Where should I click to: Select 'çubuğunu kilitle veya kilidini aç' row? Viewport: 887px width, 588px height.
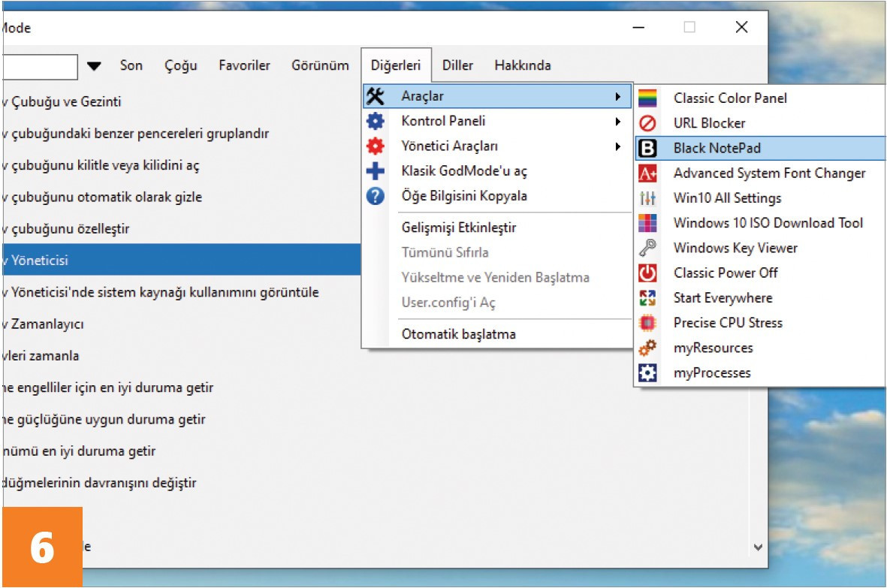point(182,165)
